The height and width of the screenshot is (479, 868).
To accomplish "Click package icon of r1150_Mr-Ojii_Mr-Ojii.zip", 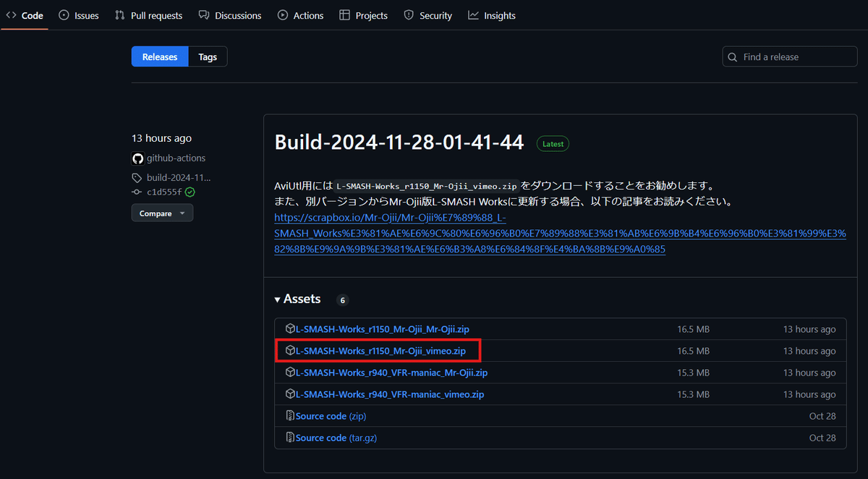I will click(290, 329).
